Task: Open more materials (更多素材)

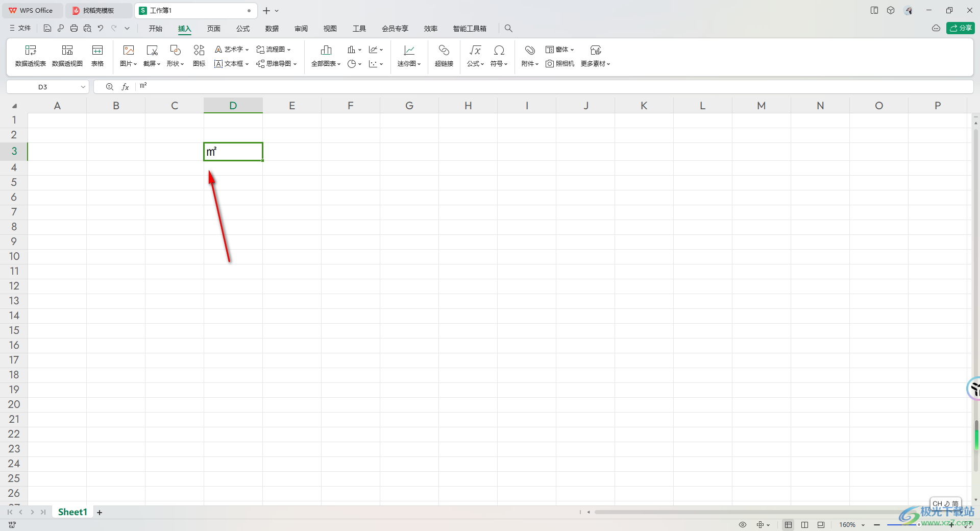Action: [596, 56]
